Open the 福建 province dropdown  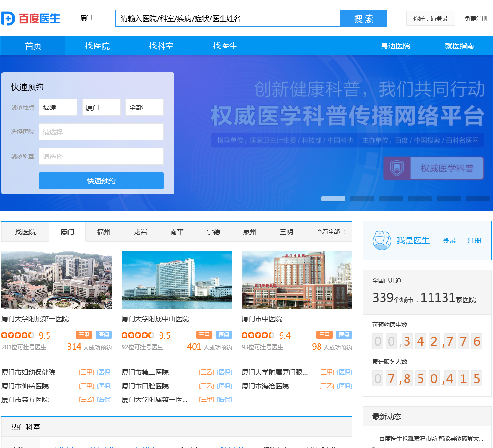(58, 108)
